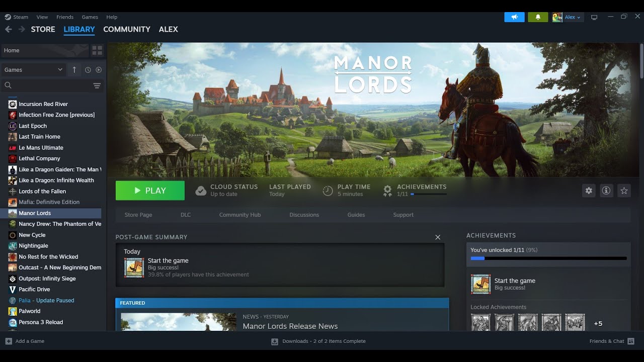Viewport: 644px width, 362px height.
Task: Click the last locked achievement icon
Action: tap(575, 322)
